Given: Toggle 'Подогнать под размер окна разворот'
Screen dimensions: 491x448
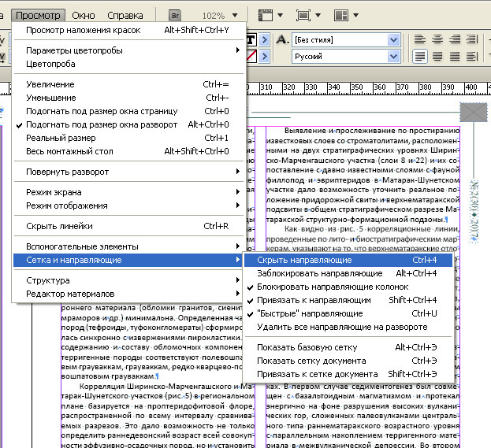Looking at the screenshot, I should coord(128,125).
